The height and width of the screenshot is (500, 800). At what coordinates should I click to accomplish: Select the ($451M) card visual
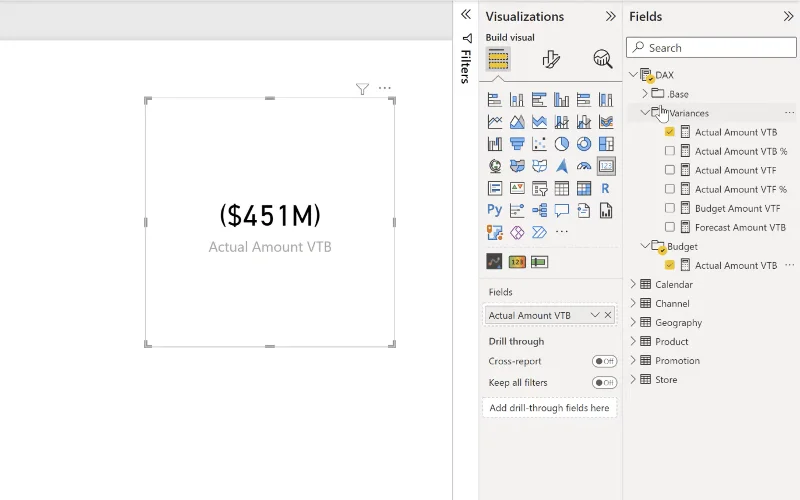point(270,222)
